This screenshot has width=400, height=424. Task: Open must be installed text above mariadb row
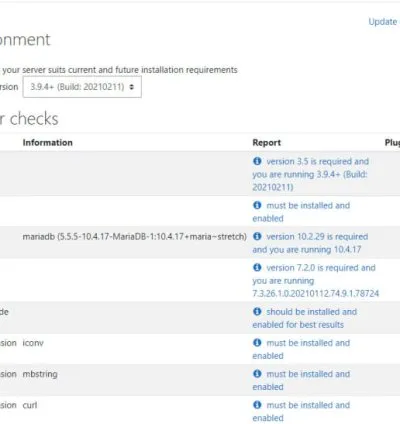pyautogui.click(x=301, y=212)
